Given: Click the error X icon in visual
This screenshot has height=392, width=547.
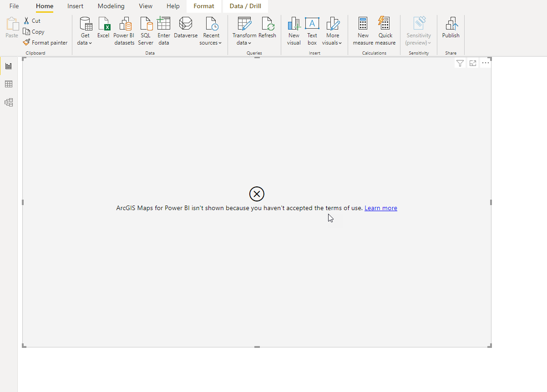Looking at the screenshot, I should coord(257,194).
